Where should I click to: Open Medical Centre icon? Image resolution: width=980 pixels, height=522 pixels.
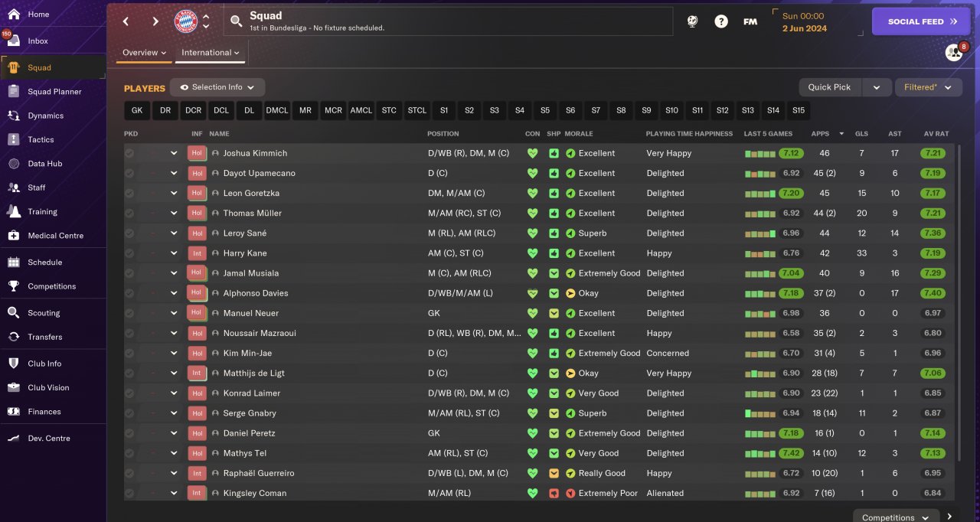(x=14, y=235)
